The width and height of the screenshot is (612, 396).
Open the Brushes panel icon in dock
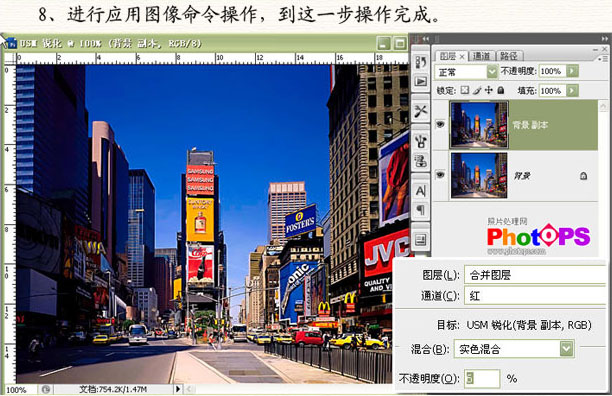point(421,141)
